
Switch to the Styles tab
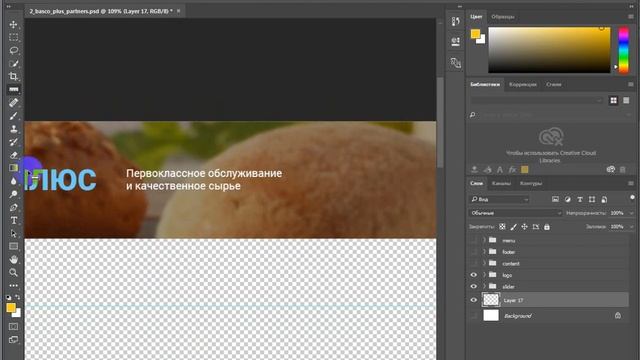click(553, 84)
